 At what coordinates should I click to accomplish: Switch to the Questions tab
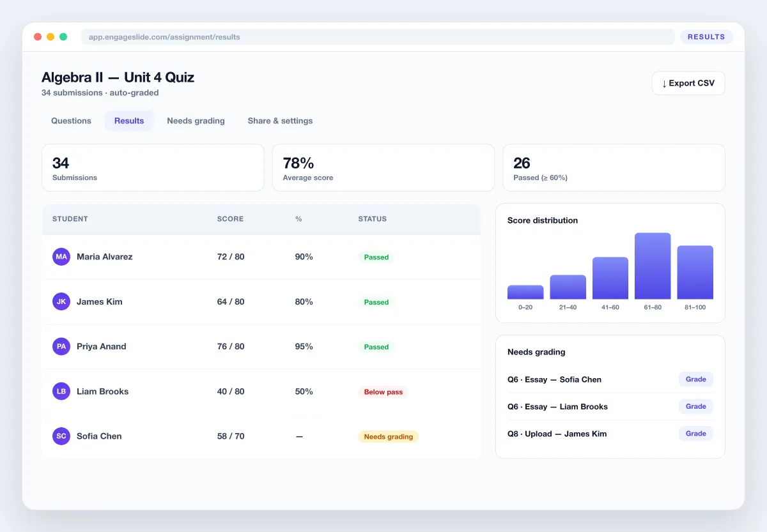pyautogui.click(x=71, y=121)
